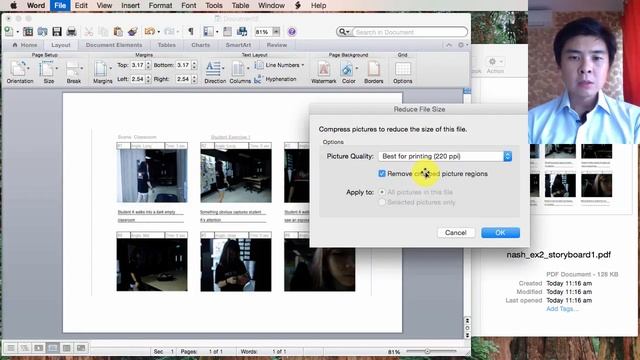Click the Top margin stepper

tap(148, 65)
